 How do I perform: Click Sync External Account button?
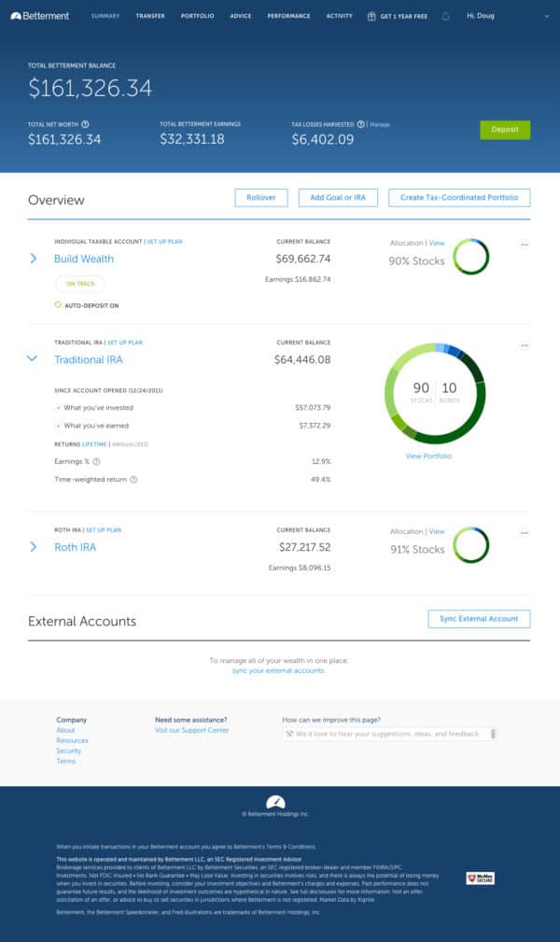coord(479,619)
